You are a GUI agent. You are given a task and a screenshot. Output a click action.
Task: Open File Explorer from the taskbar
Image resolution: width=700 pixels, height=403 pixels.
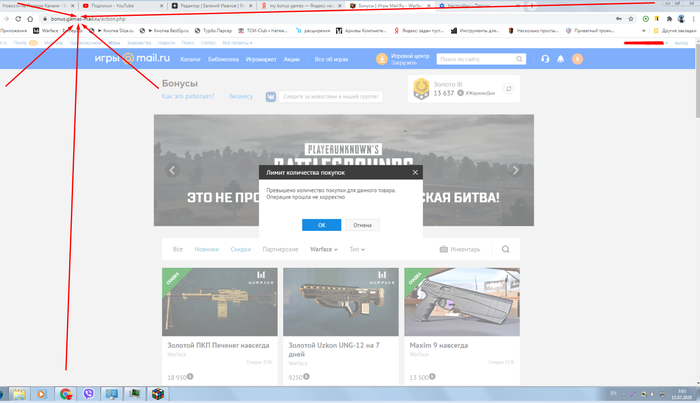coord(19,394)
